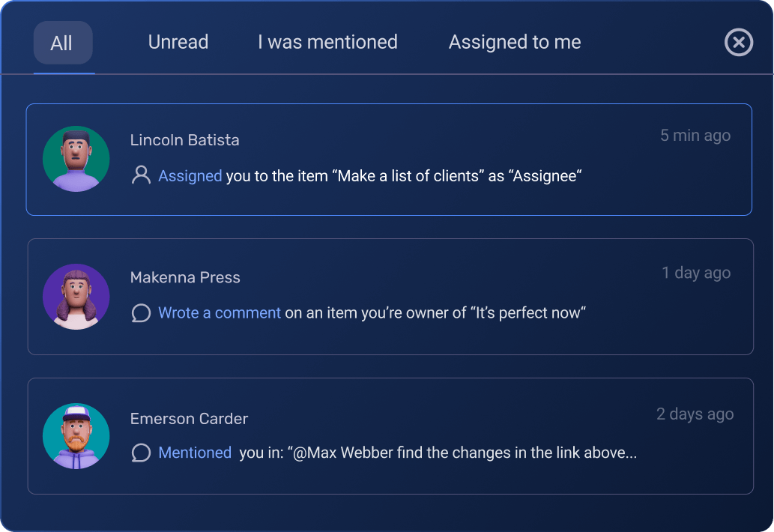Viewport: 774px width, 532px height.
Task: Click the comment bubble icon in Emerson's mention
Action: 141,453
